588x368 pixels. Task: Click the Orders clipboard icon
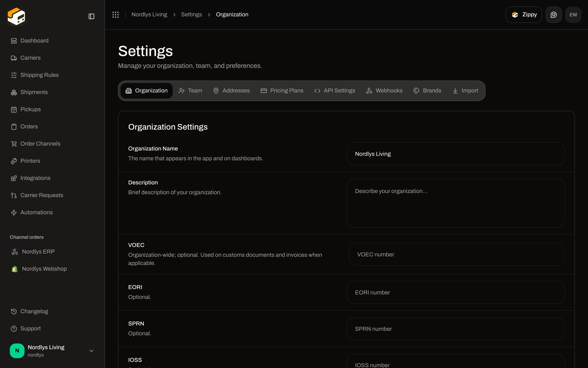[14, 127]
